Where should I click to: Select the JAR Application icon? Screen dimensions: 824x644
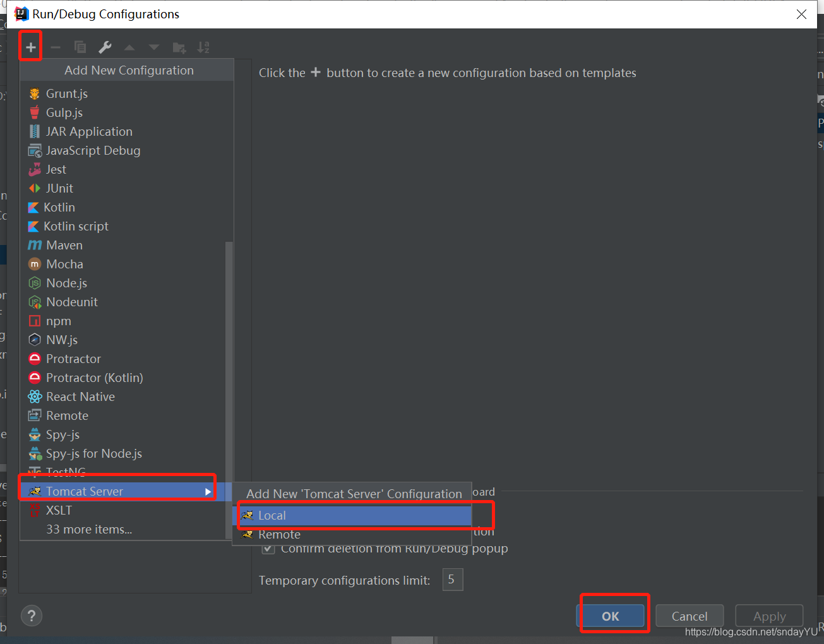click(35, 131)
